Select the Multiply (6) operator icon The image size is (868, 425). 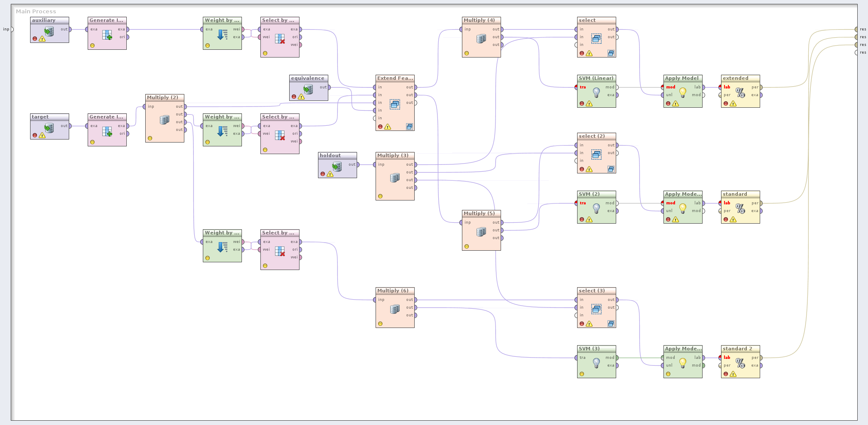pos(394,309)
